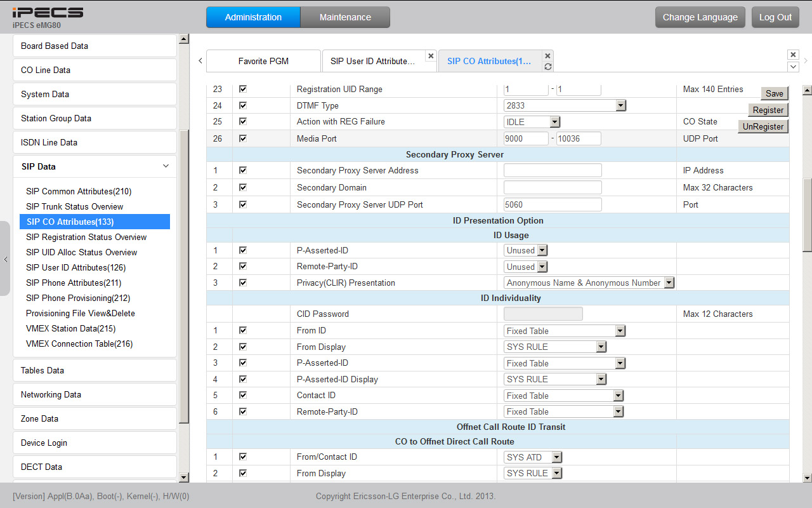Close the SIP CO Attributes tab
The image size is (812, 508).
click(548, 56)
